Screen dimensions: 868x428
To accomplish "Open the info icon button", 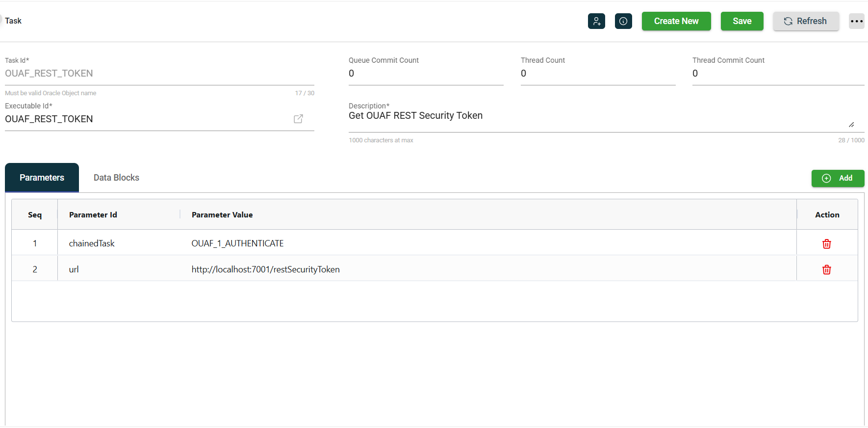I will click(x=623, y=21).
